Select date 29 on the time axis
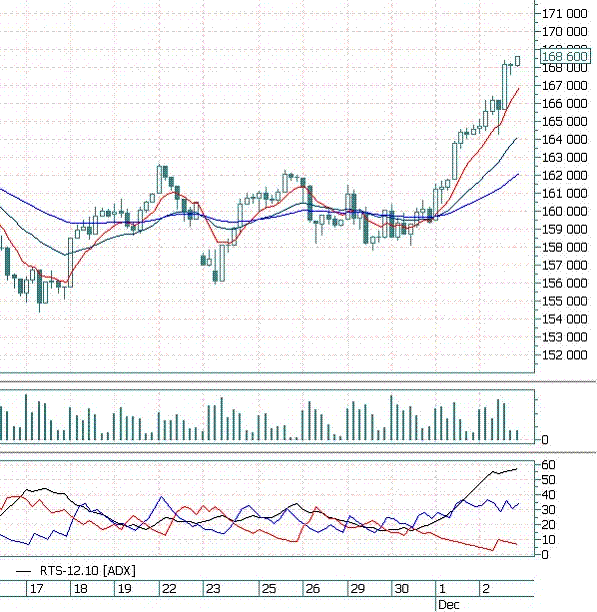Viewport: 597px width, 612px height. [357, 589]
